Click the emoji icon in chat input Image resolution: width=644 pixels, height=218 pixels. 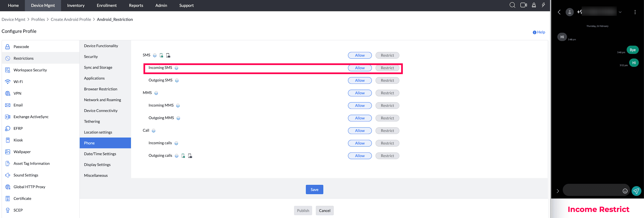click(625, 191)
